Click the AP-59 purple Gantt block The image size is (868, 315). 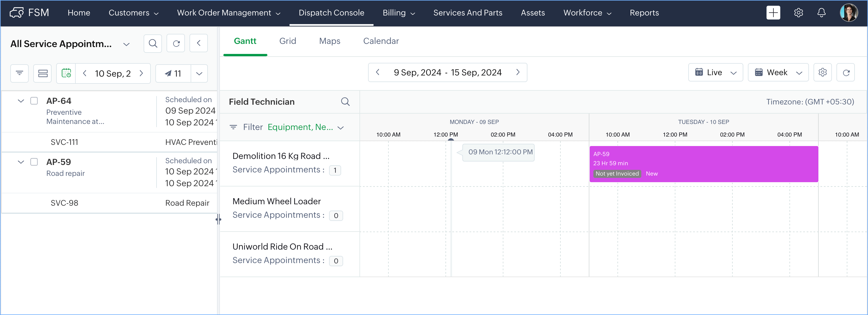pos(703,164)
